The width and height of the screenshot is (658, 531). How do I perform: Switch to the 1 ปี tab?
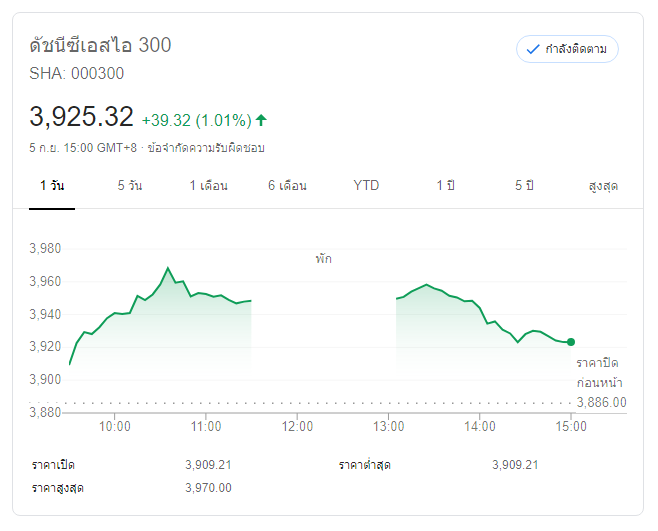(445, 186)
